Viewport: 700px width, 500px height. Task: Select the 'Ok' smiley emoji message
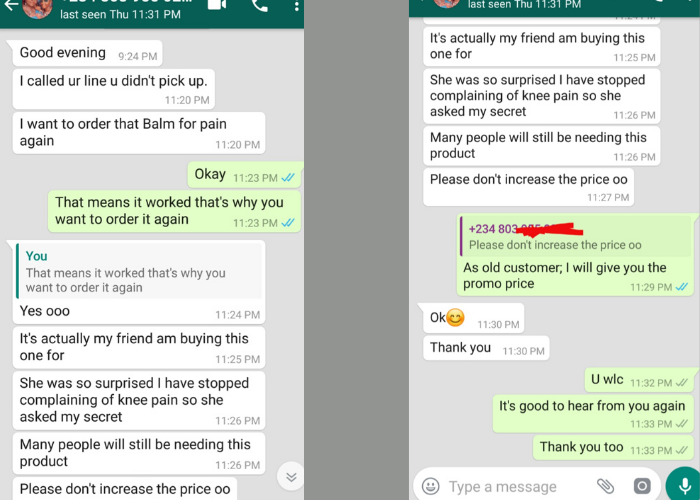(473, 318)
